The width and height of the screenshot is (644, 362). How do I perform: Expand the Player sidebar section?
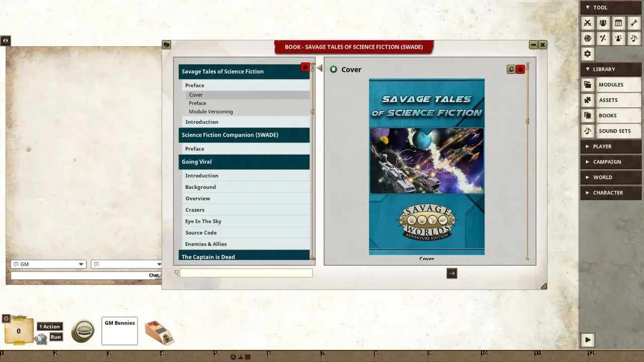point(611,146)
